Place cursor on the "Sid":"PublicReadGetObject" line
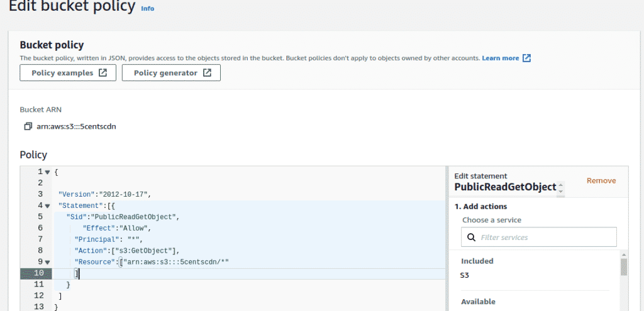 123,217
